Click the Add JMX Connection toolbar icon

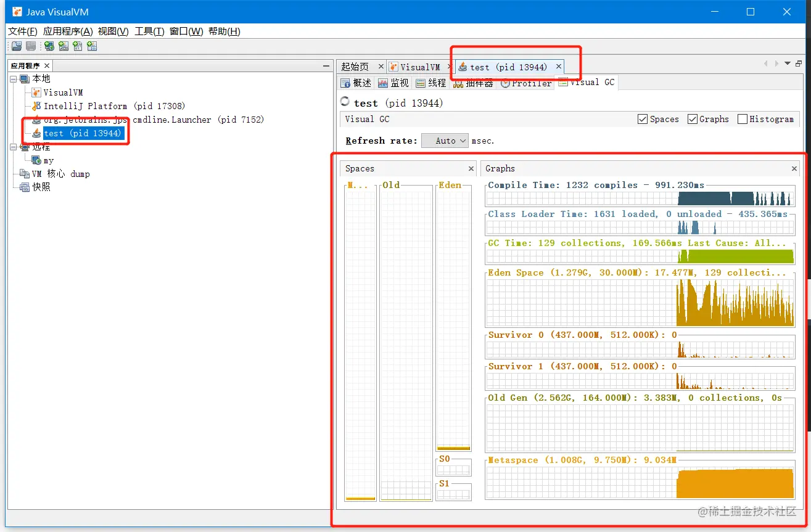click(64, 46)
